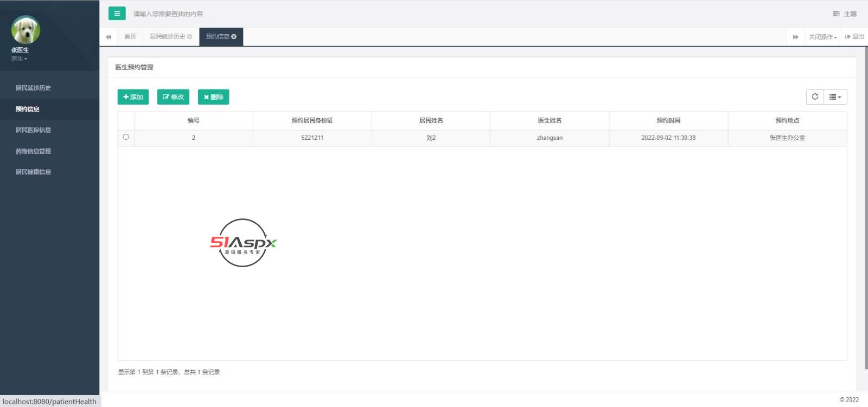Click the 退出 logout link
Viewport: 868px width, 407px height.
point(854,36)
